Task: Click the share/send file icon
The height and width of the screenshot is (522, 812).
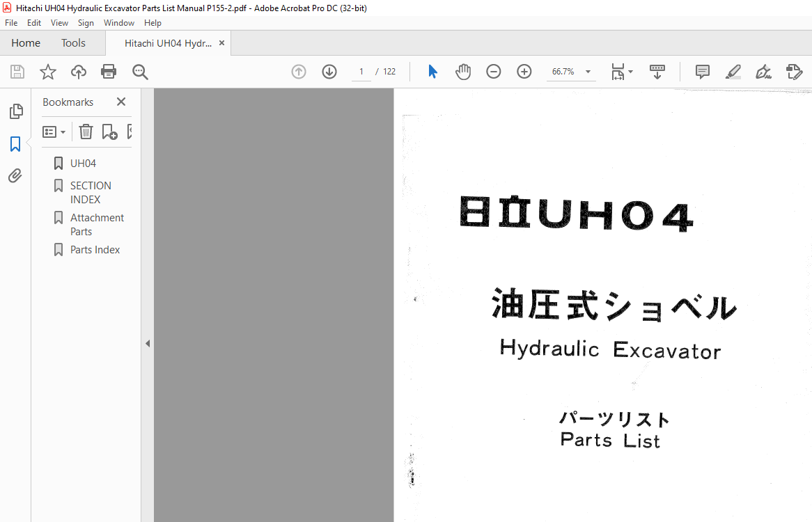Action: coord(794,72)
